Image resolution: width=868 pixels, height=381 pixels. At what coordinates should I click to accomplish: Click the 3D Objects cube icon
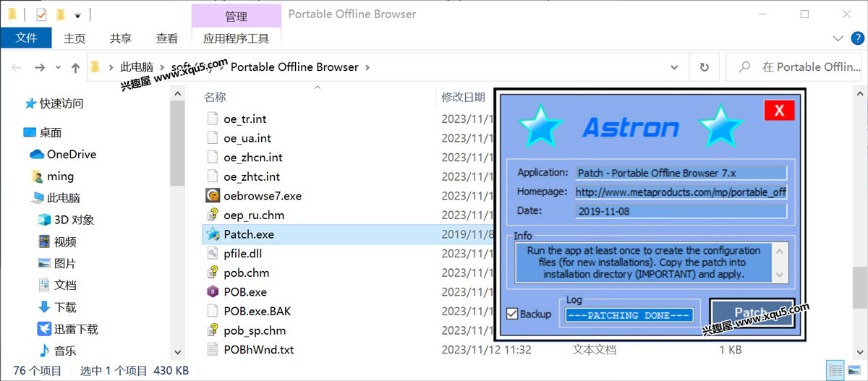[44, 220]
